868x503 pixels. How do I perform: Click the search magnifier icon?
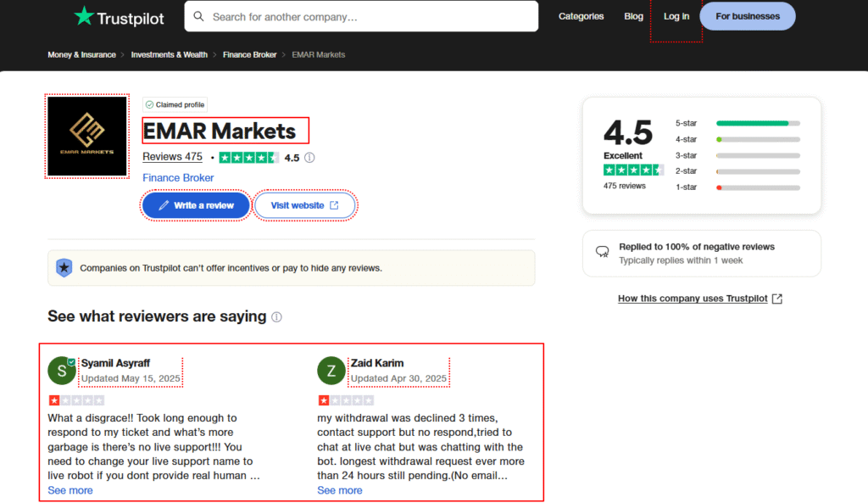coord(198,17)
